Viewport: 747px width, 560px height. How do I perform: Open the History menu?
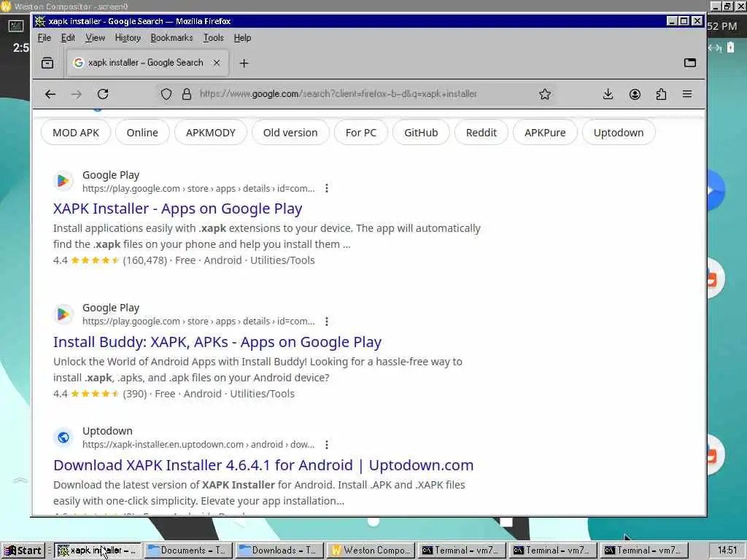128,38
